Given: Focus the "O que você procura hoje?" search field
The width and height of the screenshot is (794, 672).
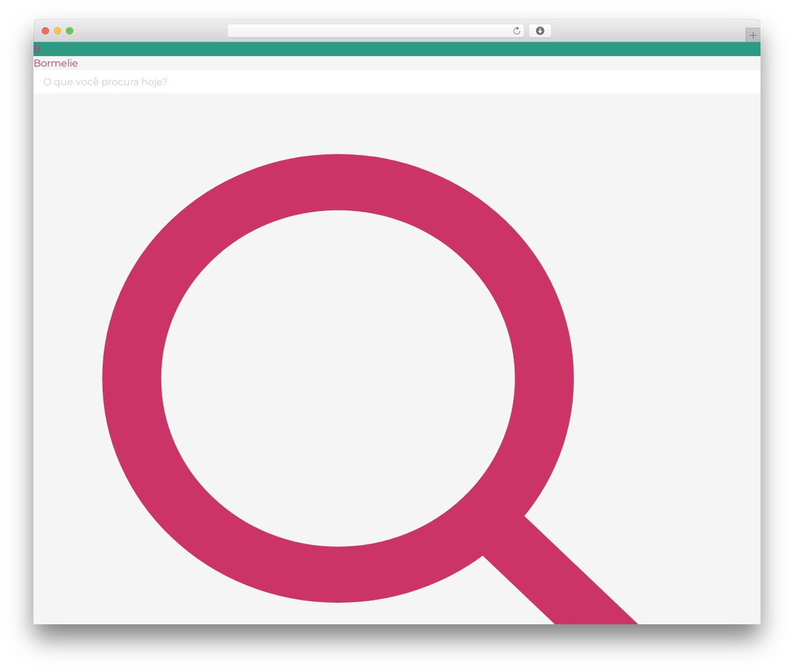Looking at the screenshot, I should 397,82.
